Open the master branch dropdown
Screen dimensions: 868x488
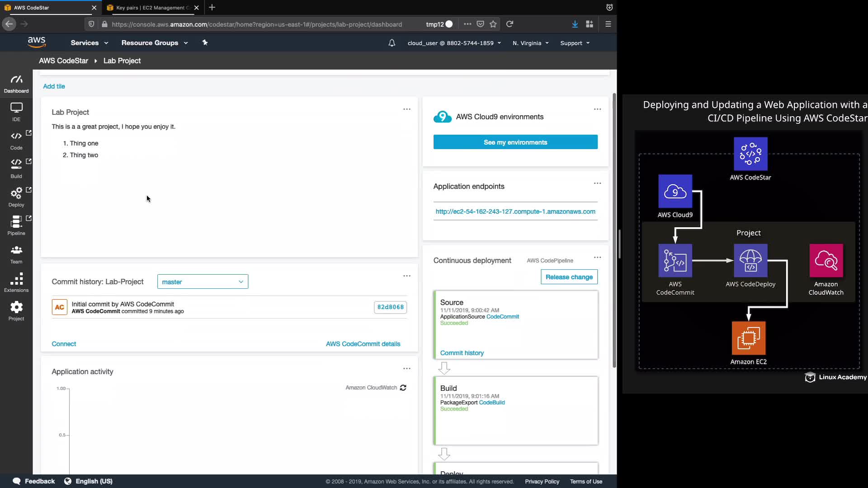pos(203,282)
